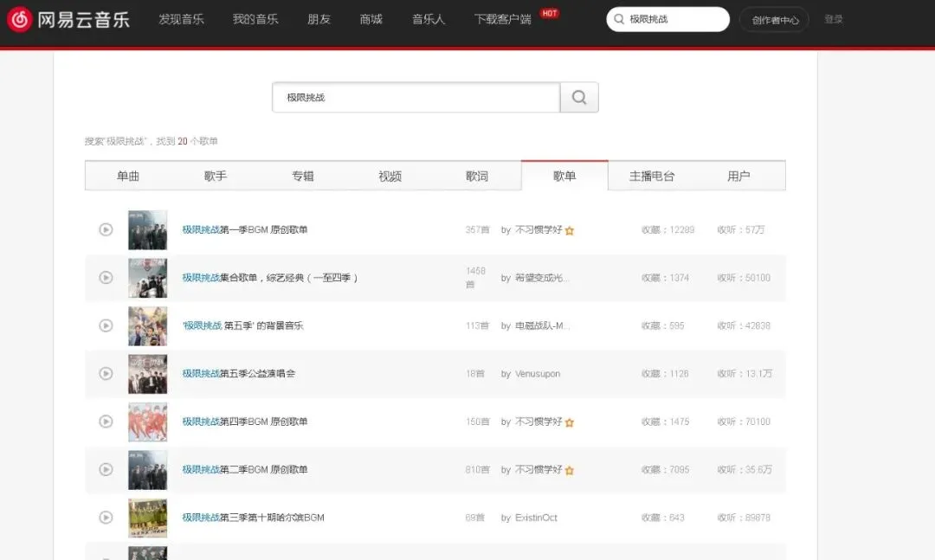This screenshot has height=560, width=935.
Task: Open 商城 in the top navigation
Action: point(371,19)
